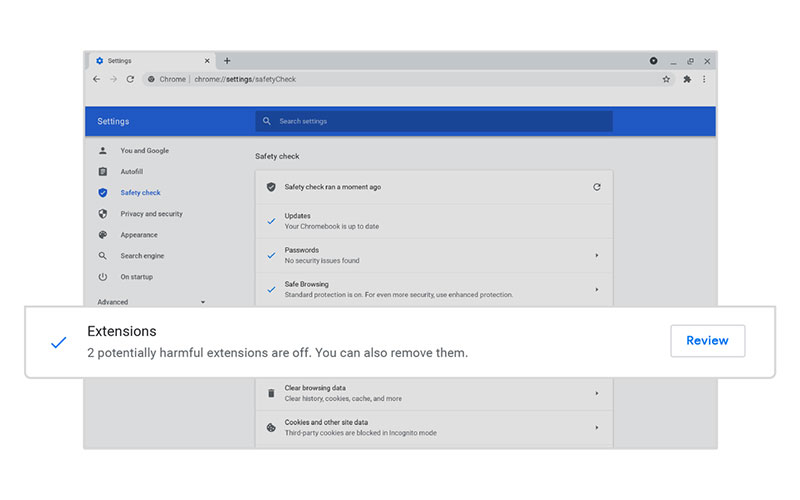This screenshot has width=800, height=500.
Task: Reload the page with the refresh icon
Action: pyautogui.click(x=130, y=79)
